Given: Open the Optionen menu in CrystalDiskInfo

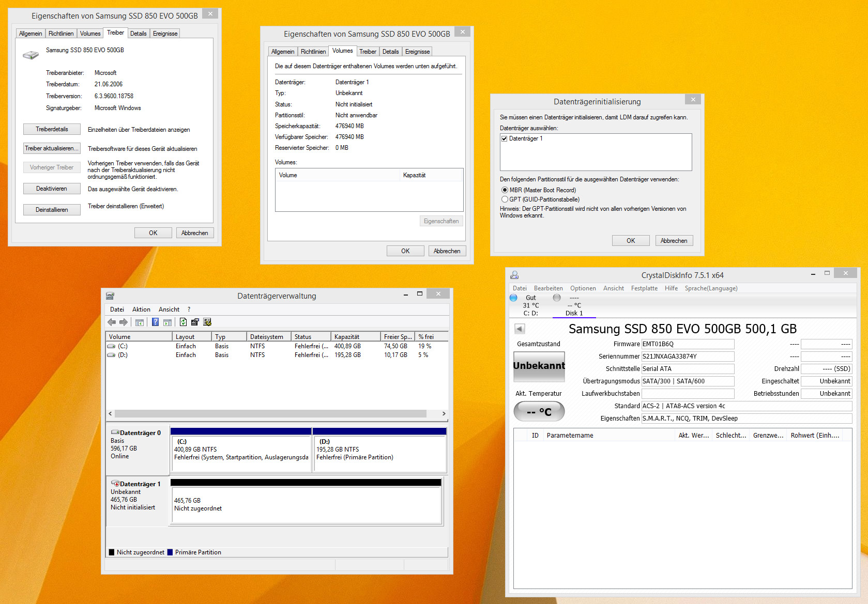Looking at the screenshot, I should click(583, 288).
